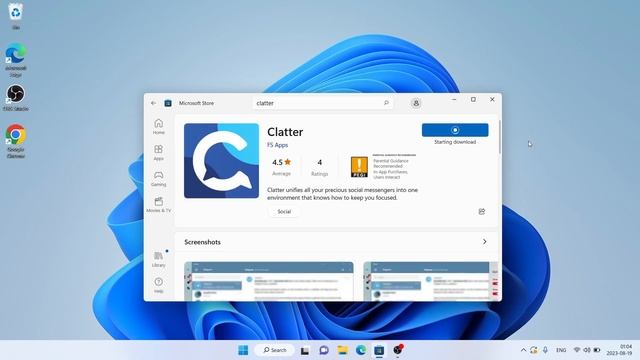Click the ENG language indicator

(x=561, y=350)
